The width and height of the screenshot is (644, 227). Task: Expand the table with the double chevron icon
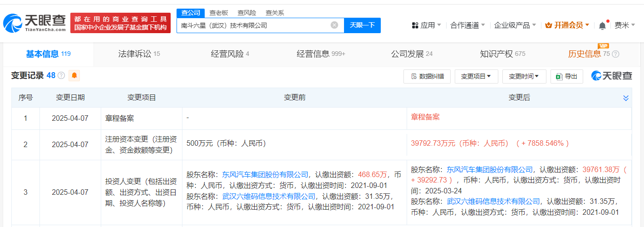tap(626, 98)
